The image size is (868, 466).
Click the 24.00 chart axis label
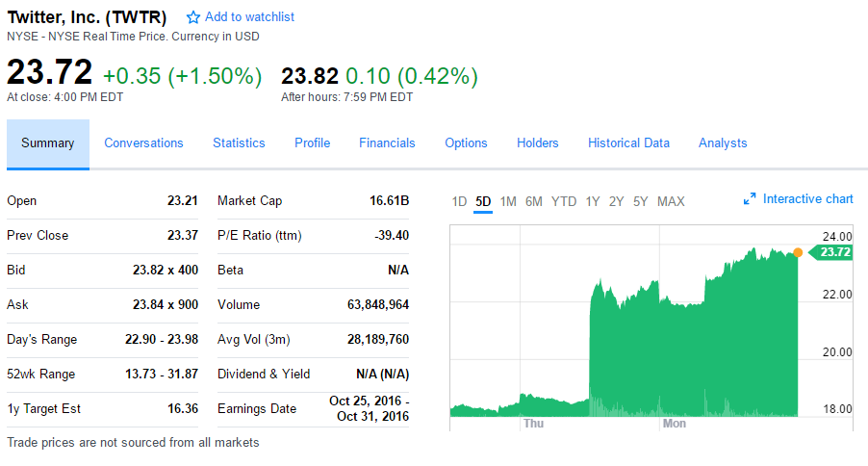tap(837, 237)
